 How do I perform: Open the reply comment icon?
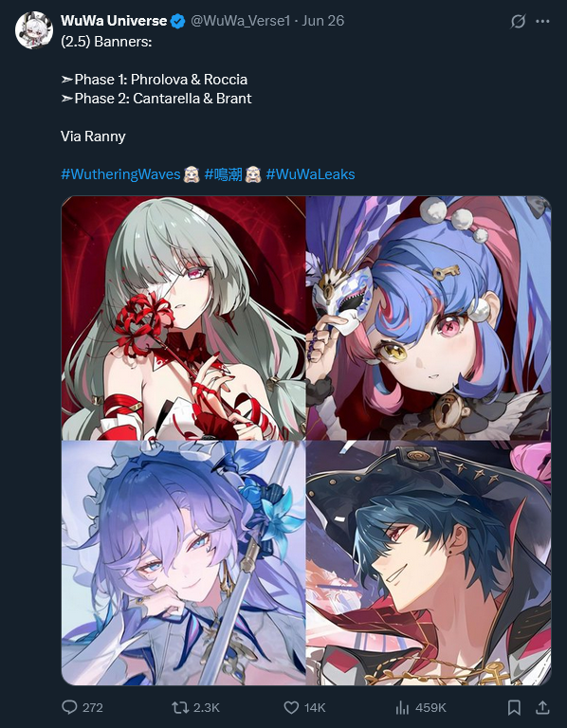pos(69,707)
